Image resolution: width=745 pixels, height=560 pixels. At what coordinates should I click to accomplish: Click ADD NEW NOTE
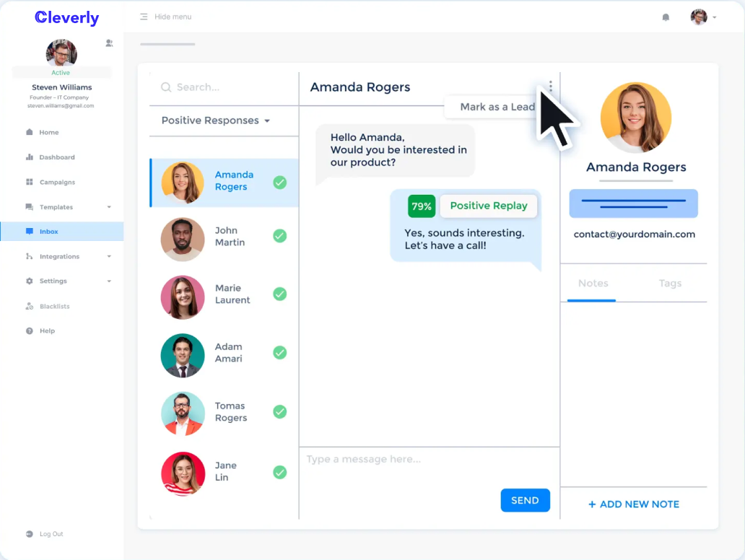(634, 504)
